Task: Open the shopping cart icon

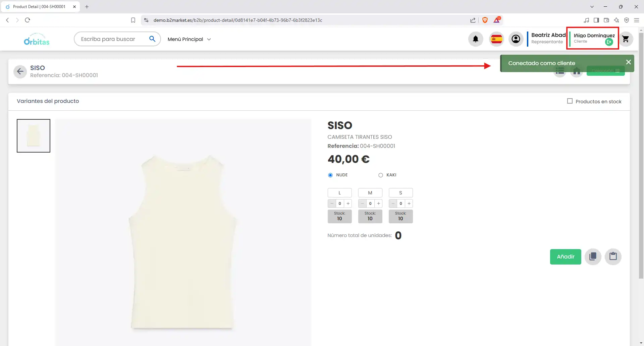Action: tap(626, 39)
